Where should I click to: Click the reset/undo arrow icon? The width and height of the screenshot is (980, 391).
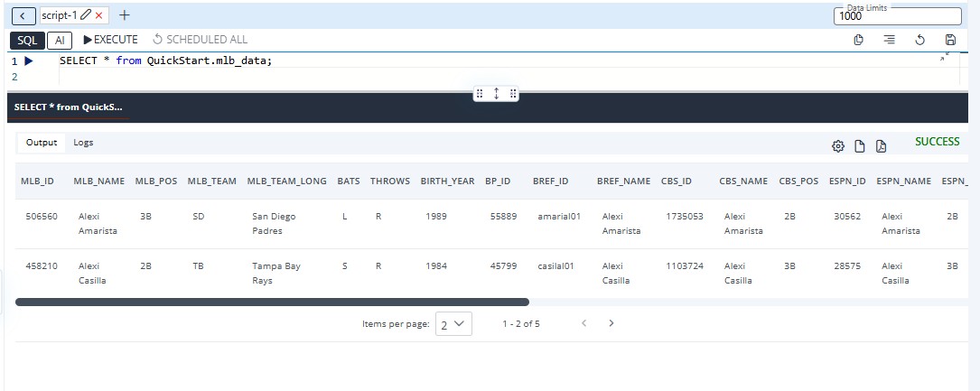919,40
